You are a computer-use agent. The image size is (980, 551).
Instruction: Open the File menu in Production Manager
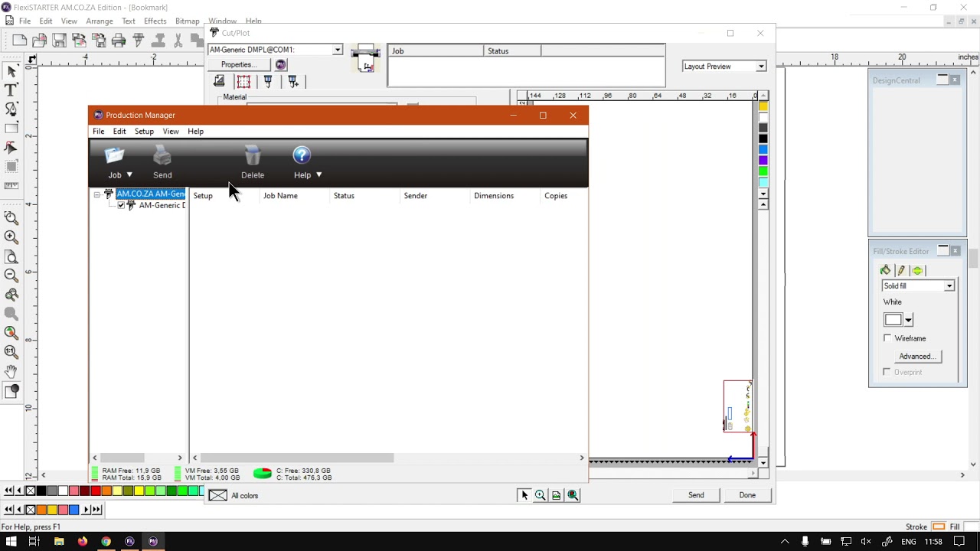click(99, 132)
